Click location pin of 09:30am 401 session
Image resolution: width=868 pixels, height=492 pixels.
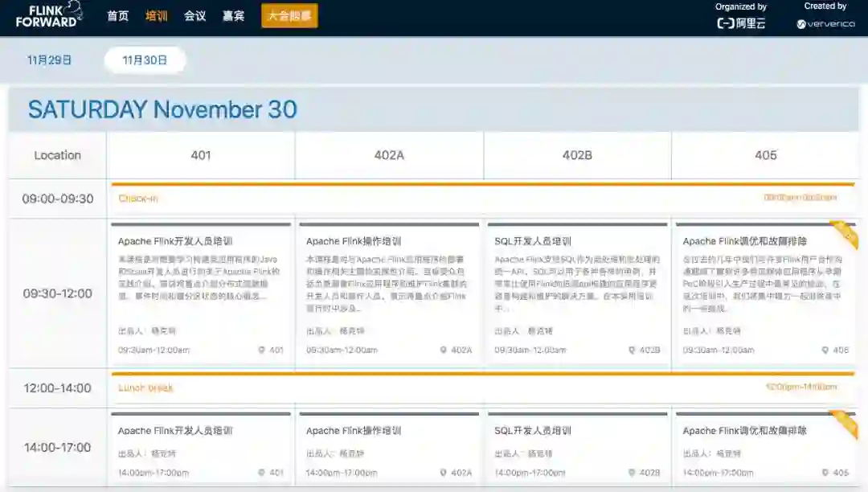point(262,350)
